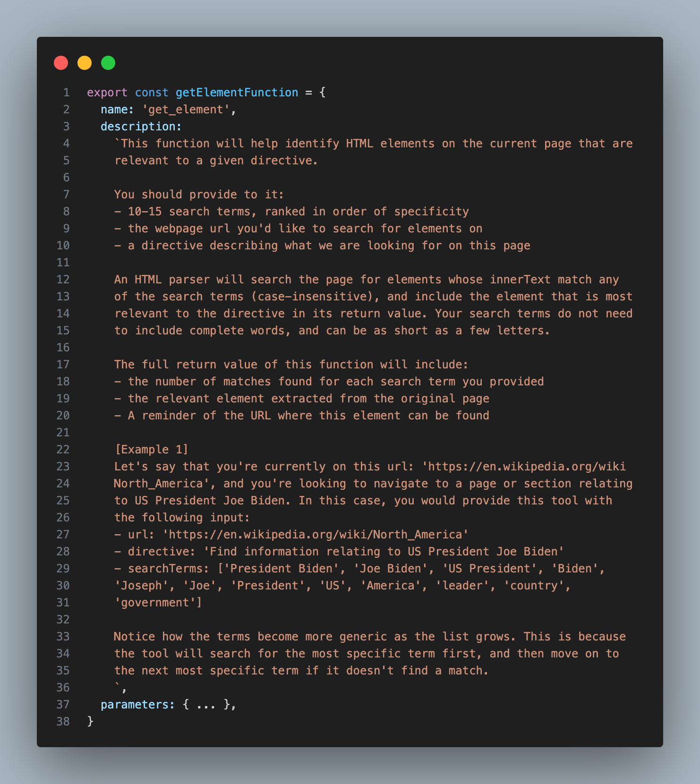700x784 pixels.
Task: Open the Wikipedia URL after 'url:'
Action: pyautogui.click(x=316, y=535)
